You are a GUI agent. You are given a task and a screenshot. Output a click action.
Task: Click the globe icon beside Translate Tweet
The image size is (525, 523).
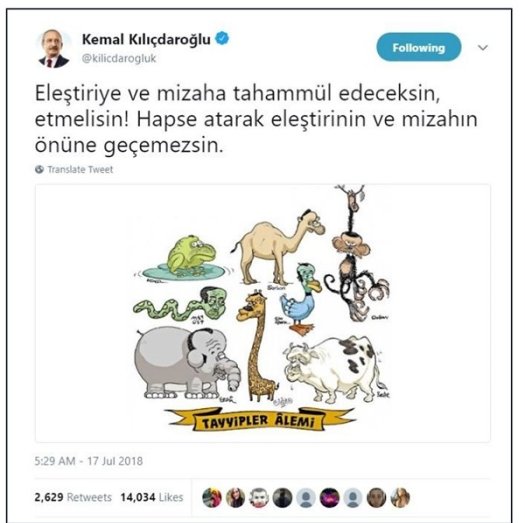[40, 169]
